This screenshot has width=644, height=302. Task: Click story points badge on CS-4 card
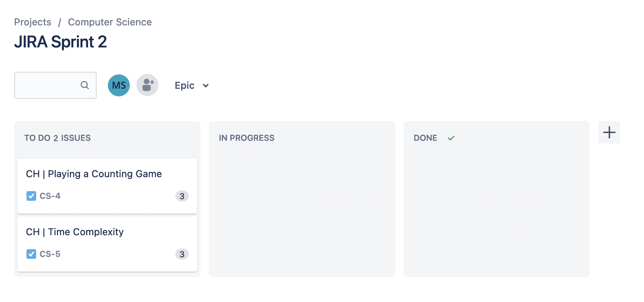(182, 196)
